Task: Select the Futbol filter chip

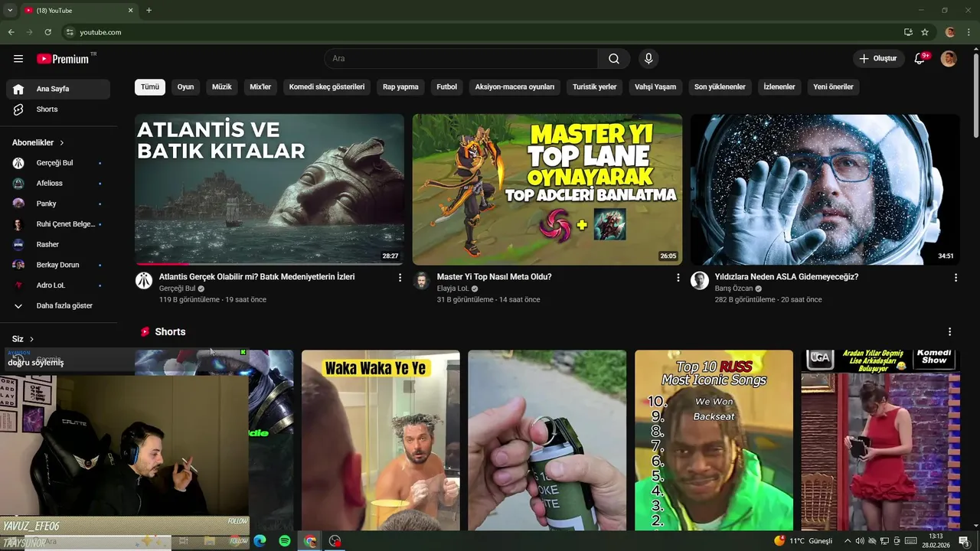Action: point(446,87)
